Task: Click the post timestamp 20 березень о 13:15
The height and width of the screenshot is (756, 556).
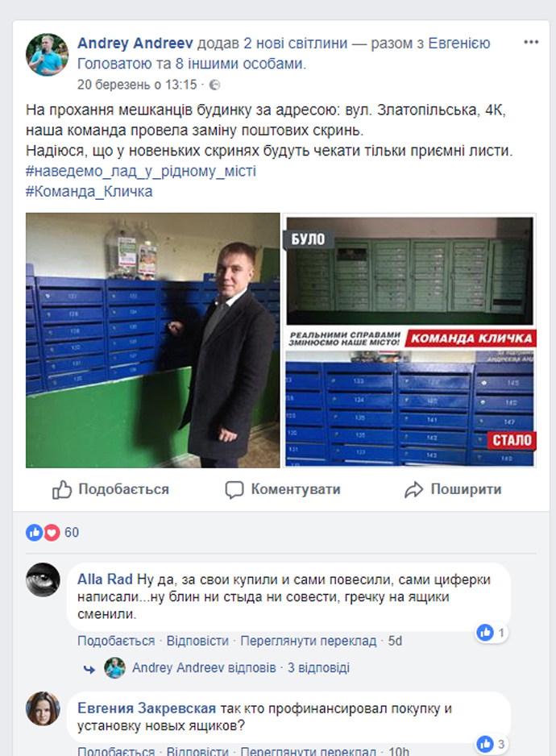Action: [137, 85]
